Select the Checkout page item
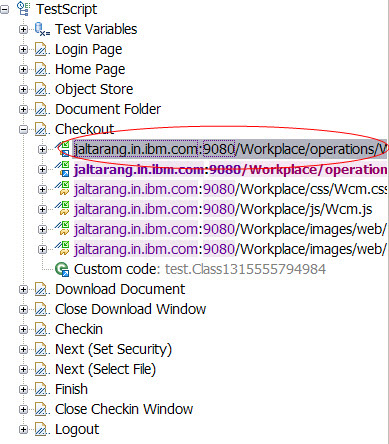389x444 pixels. pos(85,129)
